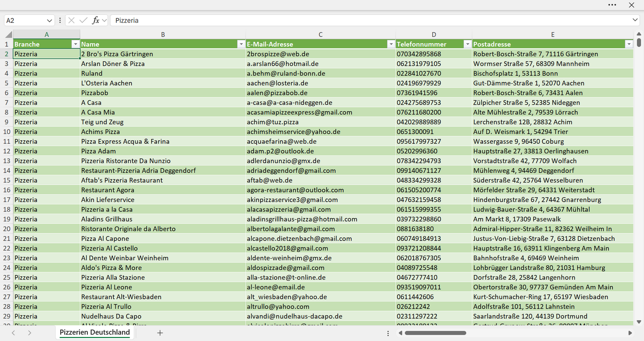Select cell Pizza Express Acqua & Farina

(x=163, y=142)
